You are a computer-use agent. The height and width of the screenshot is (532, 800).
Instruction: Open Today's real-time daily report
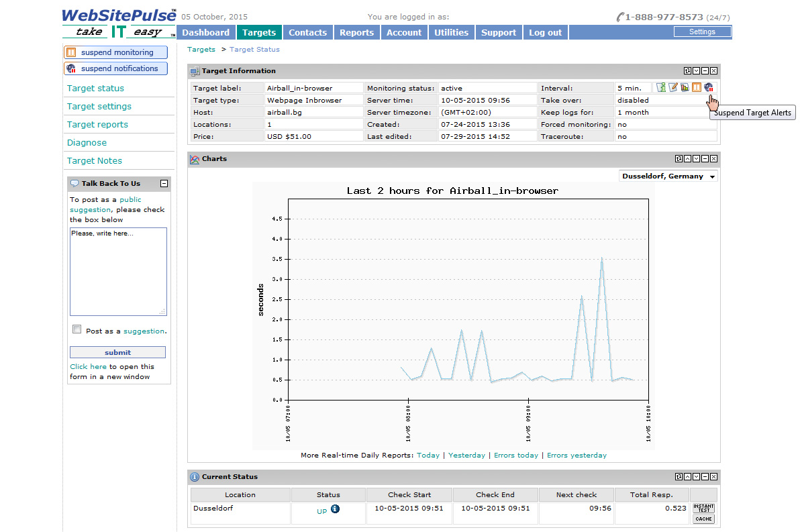tap(428, 455)
